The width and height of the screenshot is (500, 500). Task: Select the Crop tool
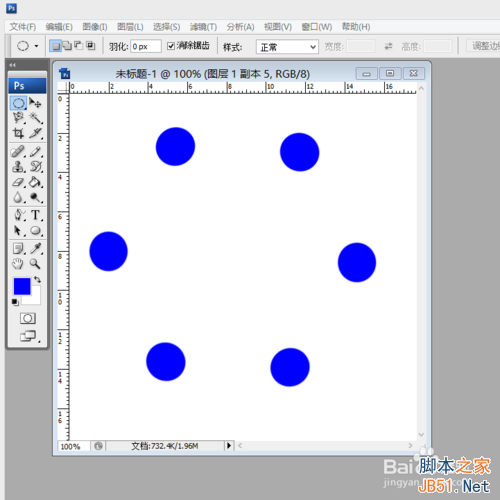18,133
